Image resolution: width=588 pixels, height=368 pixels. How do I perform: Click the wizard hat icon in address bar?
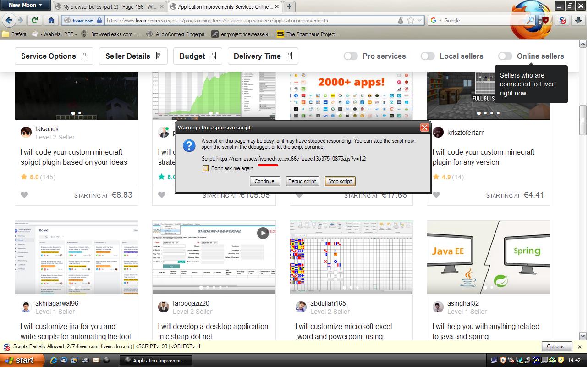tap(401, 21)
